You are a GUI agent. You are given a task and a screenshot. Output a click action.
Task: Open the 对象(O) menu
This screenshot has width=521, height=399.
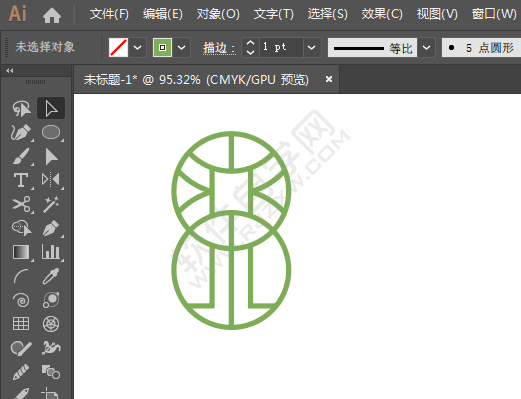[218, 14]
